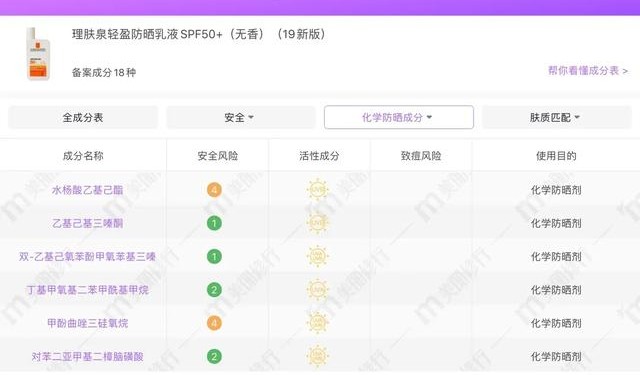Open ingredient 甲酚曲唑三硅氧烷
The height and width of the screenshot is (375, 640).
(x=87, y=324)
